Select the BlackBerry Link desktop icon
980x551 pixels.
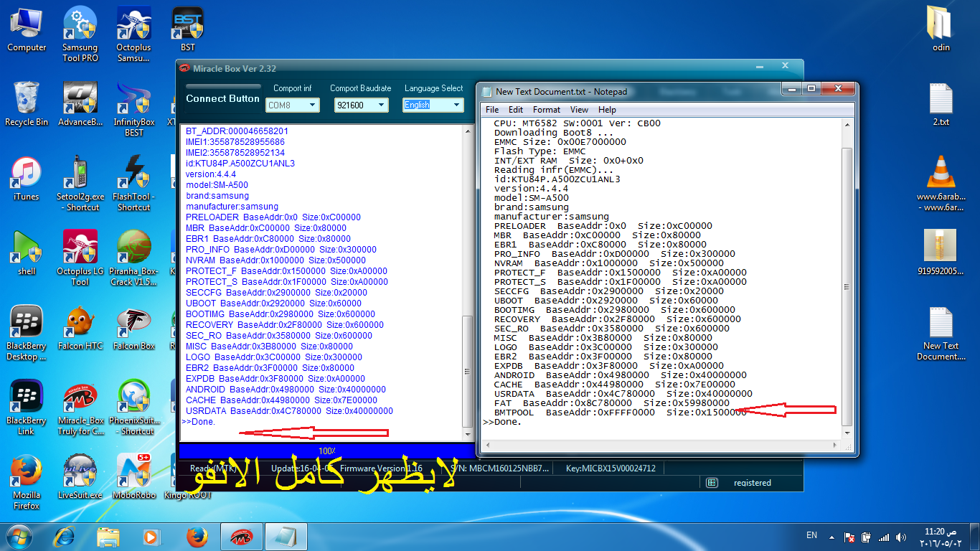click(27, 407)
